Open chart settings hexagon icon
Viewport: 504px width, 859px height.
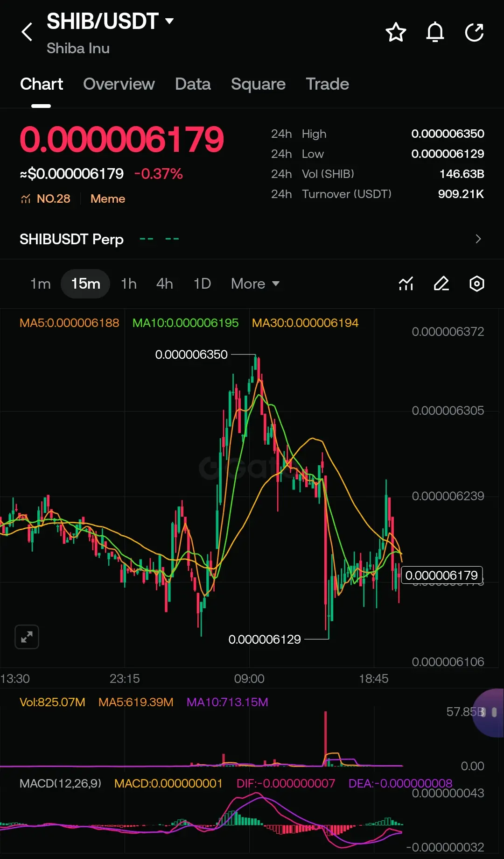point(476,284)
